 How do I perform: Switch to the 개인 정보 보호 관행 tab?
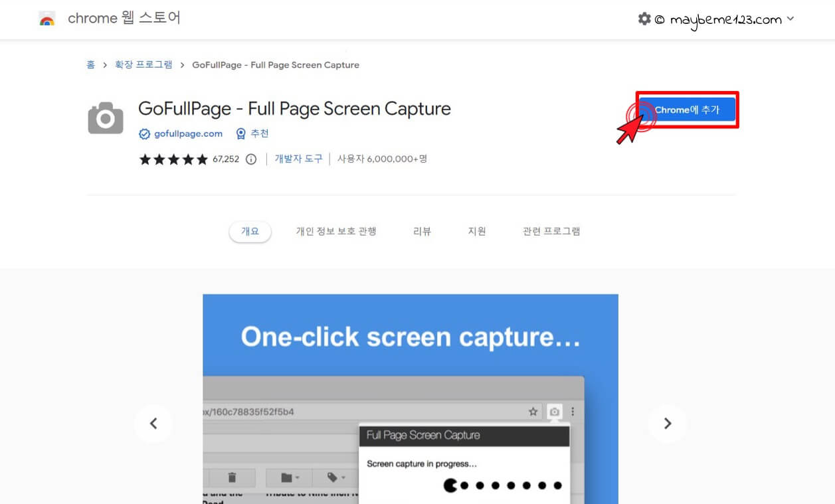(x=336, y=231)
